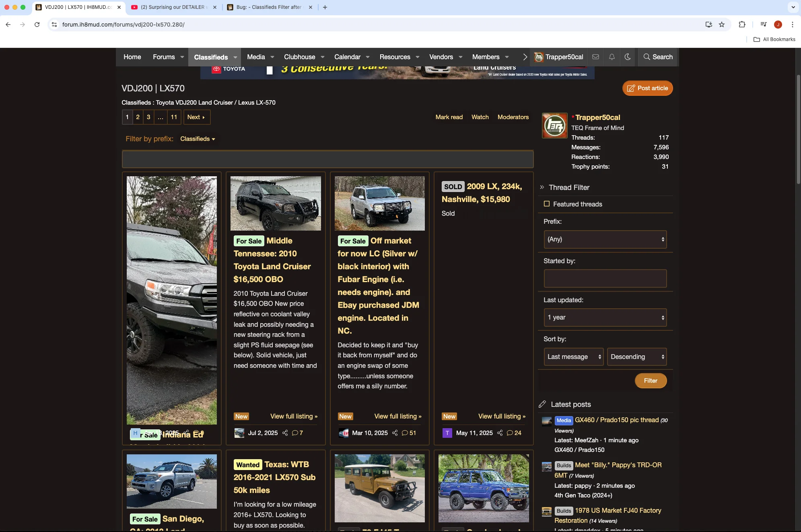The height and width of the screenshot is (532, 801).
Task: Open the tab search dropdown in Chrome
Action: [793, 7]
